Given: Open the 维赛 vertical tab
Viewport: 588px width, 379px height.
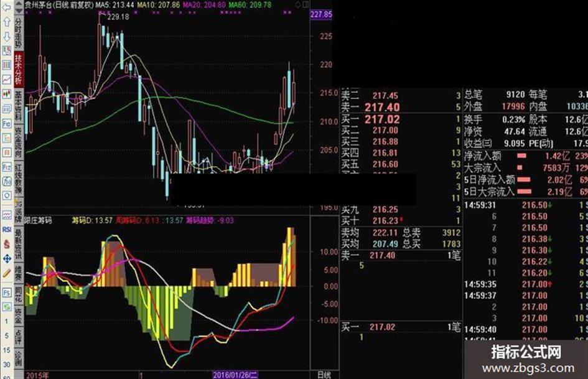Looking at the screenshot, I should [19, 273].
